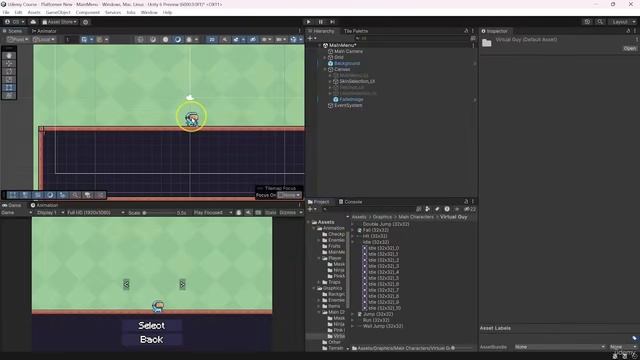Open settings gear next to Asset Store

click(x=86, y=22)
